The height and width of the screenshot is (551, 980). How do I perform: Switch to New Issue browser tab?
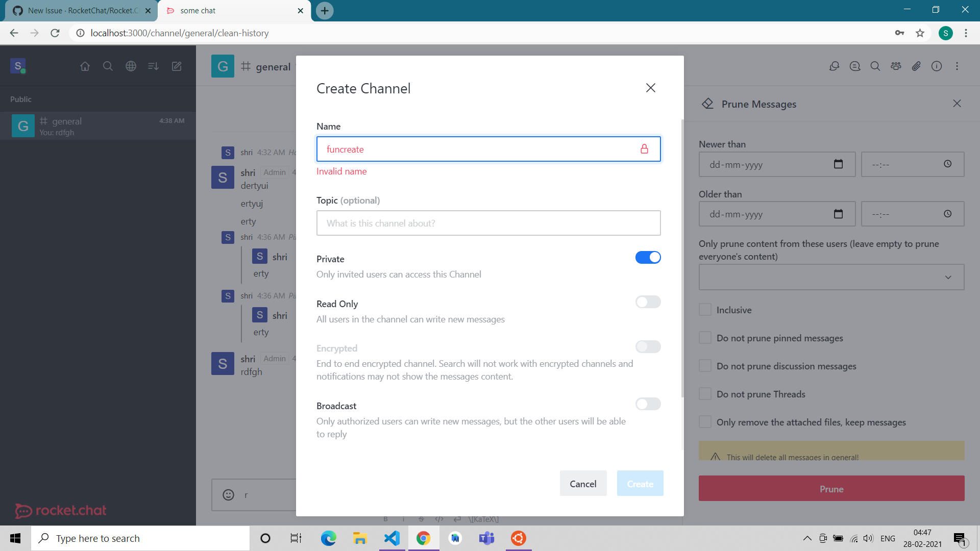click(x=82, y=10)
